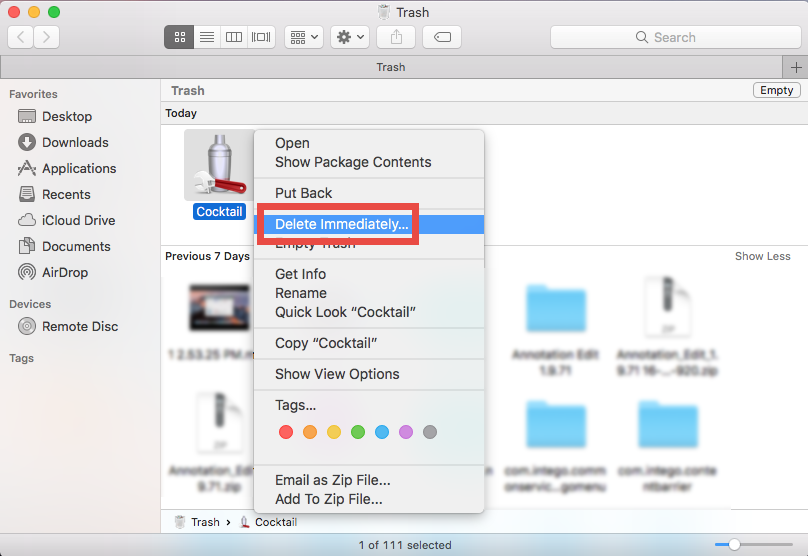Viewport: 808px width, 556px height.
Task: Go back with the left chevron
Action: tap(21, 37)
